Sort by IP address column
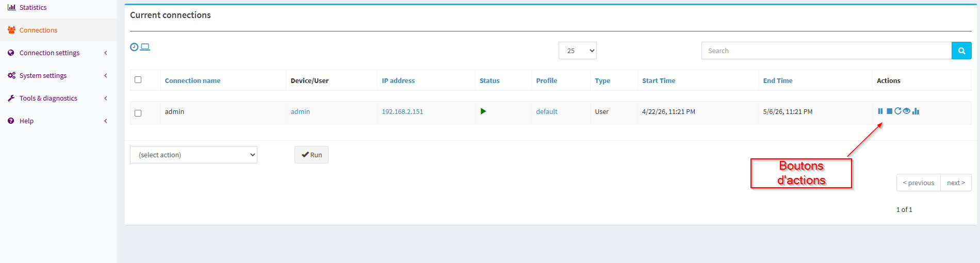This screenshot has width=980, height=263. [x=398, y=80]
